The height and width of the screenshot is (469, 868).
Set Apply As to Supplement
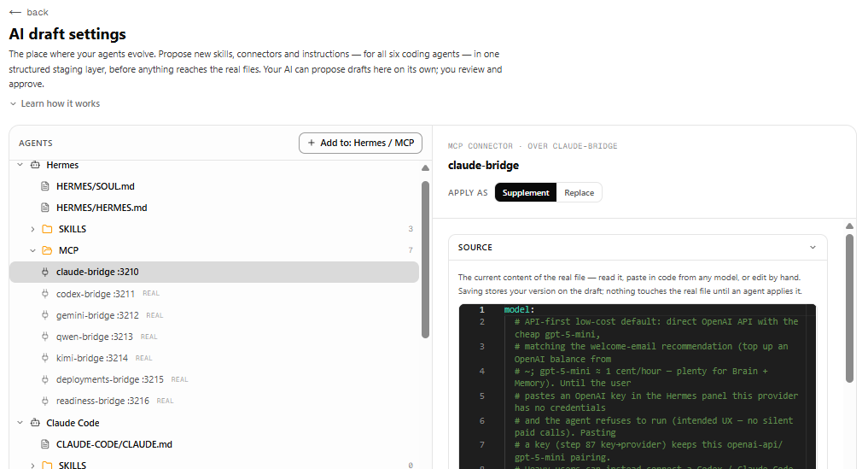526,192
